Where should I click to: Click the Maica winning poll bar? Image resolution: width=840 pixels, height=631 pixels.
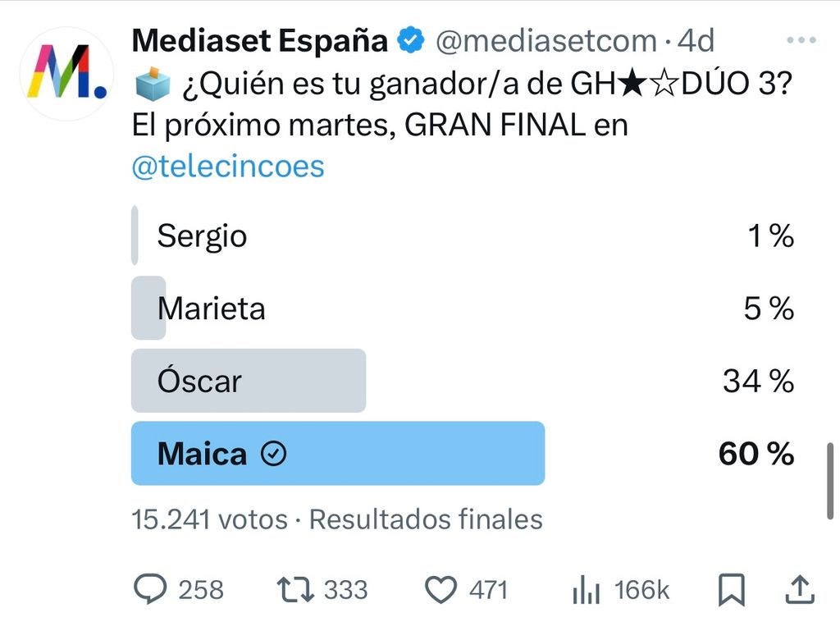(x=338, y=454)
